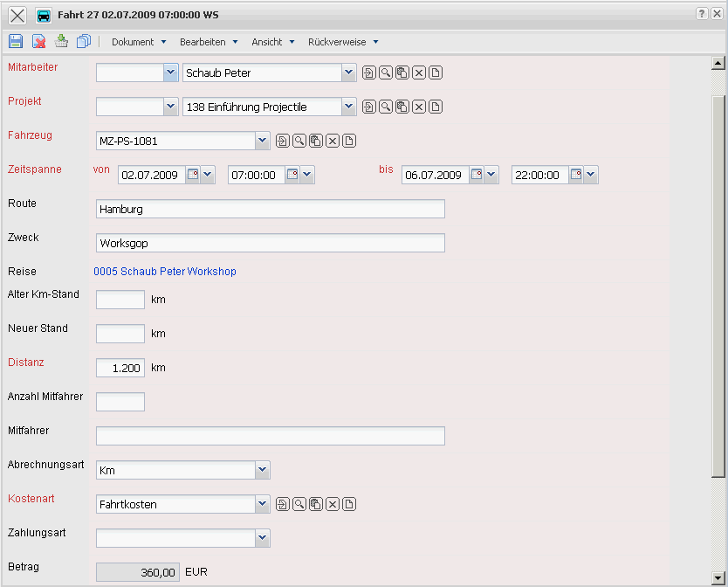The height and width of the screenshot is (587, 728).
Task: Click the search icon beside Kostenart
Action: click(x=299, y=504)
